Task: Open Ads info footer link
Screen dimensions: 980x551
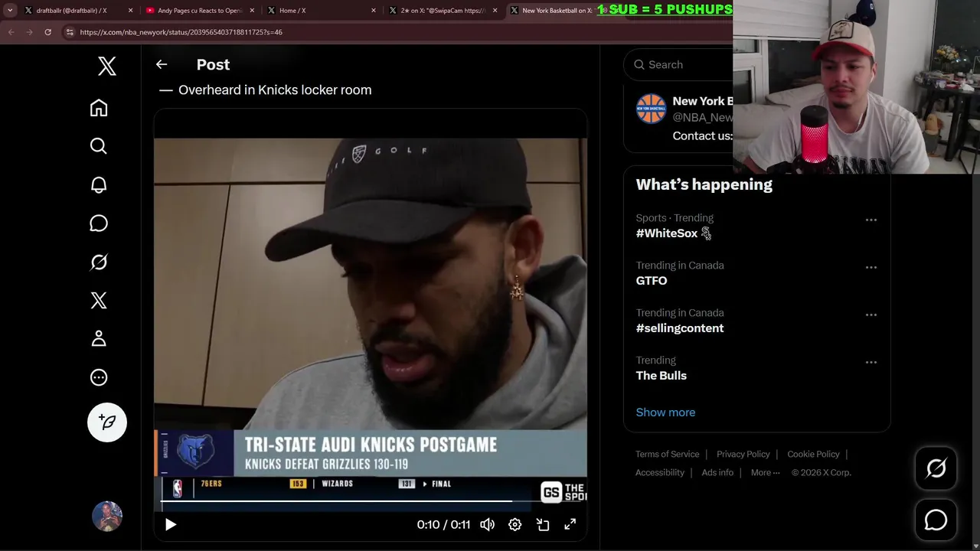Action: (x=717, y=472)
